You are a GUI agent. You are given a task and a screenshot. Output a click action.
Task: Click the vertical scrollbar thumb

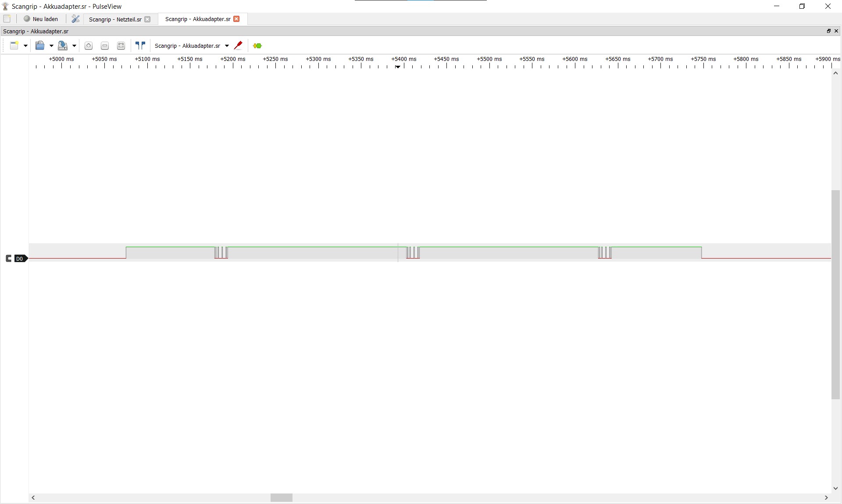tap(836, 295)
